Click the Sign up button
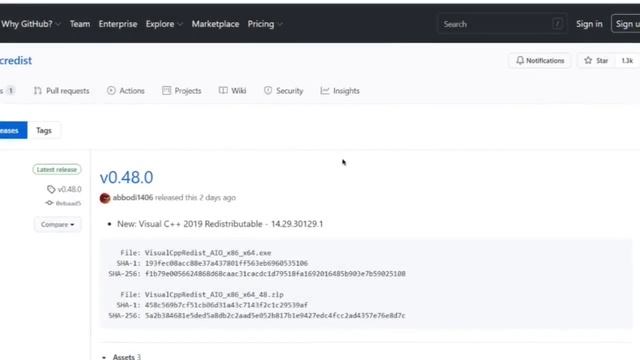Viewport: 640px width, 360px height. point(626,24)
